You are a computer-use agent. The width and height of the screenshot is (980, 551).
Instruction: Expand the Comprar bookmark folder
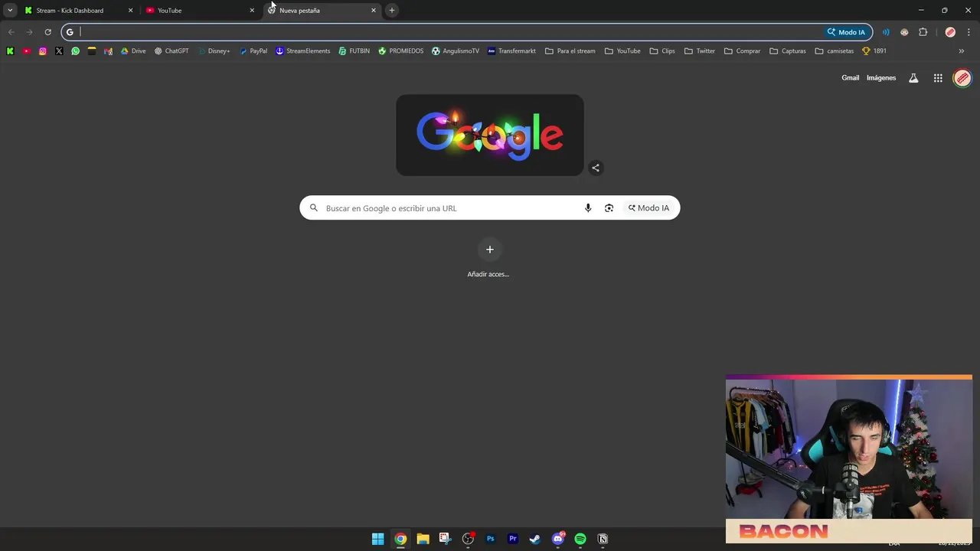click(742, 51)
